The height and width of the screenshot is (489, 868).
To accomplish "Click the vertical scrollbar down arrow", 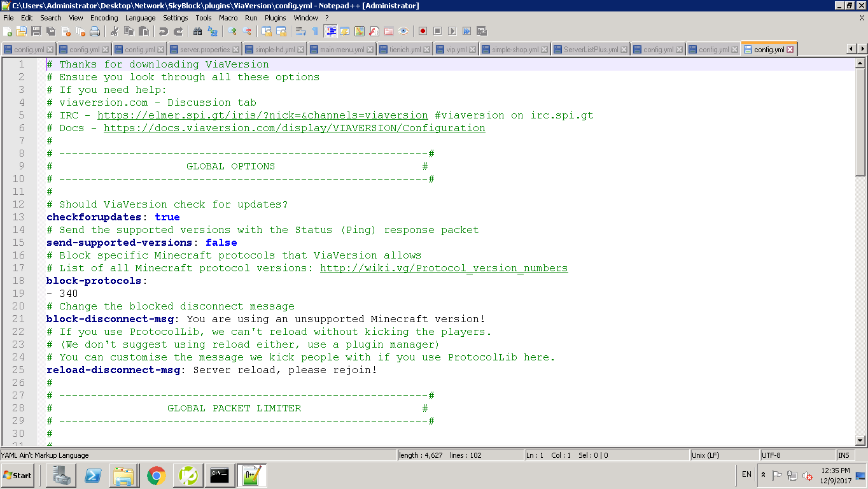I will click(860, 440).
